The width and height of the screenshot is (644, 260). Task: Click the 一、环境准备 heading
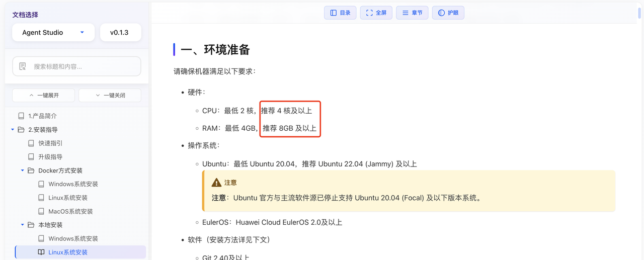pyautogui.click(x=215, y=49)
